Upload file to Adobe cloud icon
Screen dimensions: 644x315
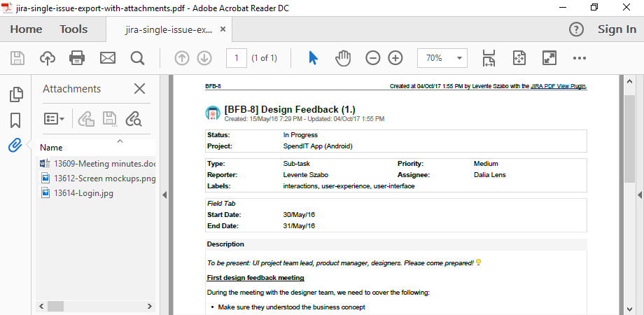pos(48,58)
